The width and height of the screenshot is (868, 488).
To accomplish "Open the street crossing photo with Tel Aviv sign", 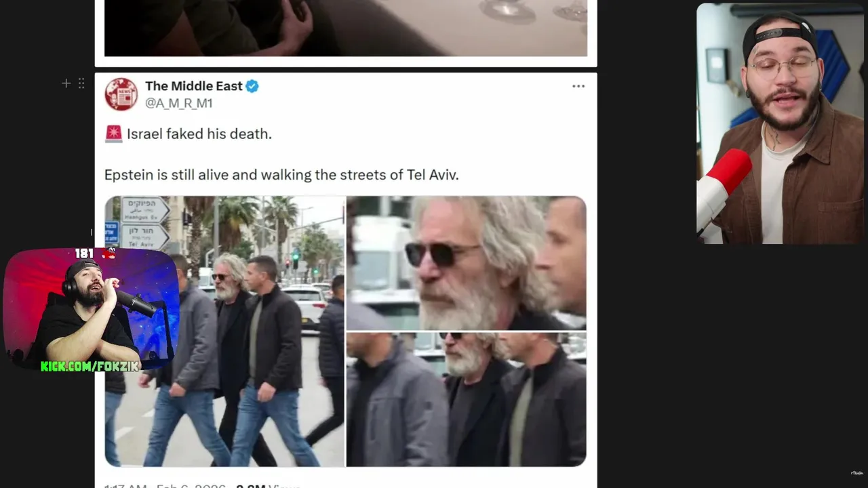I will coord(224,331).
